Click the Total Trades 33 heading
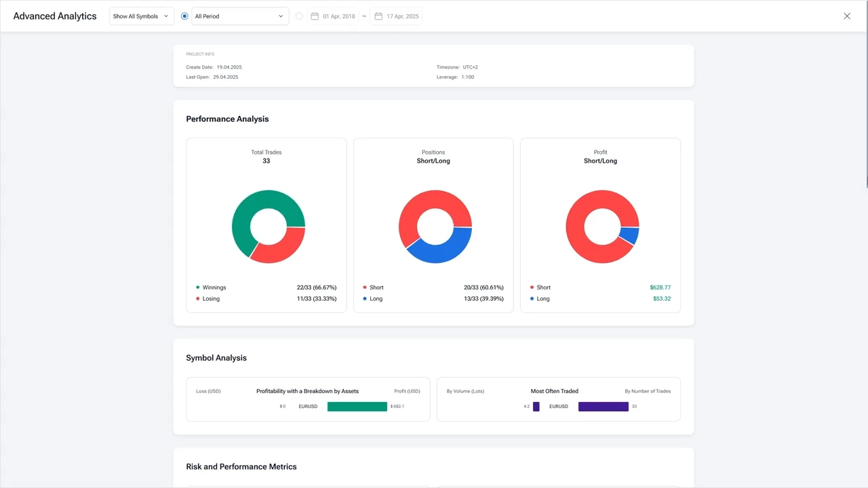 pyautogui.click(x=267, y=157)
